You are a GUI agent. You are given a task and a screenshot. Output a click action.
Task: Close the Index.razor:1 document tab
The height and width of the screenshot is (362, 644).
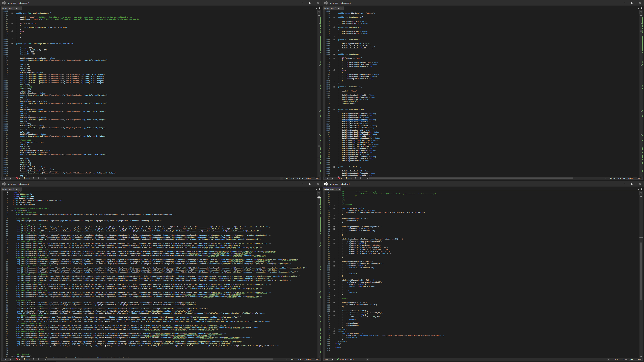coord(20,8)
